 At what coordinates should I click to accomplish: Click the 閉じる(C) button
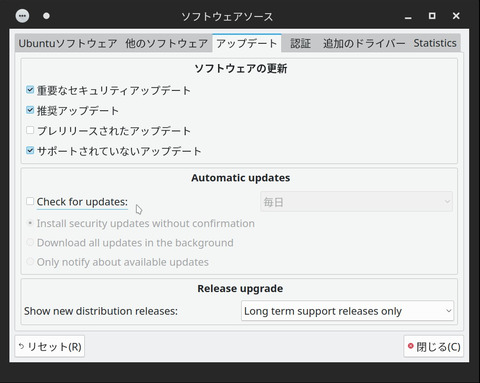coord(434,347)
